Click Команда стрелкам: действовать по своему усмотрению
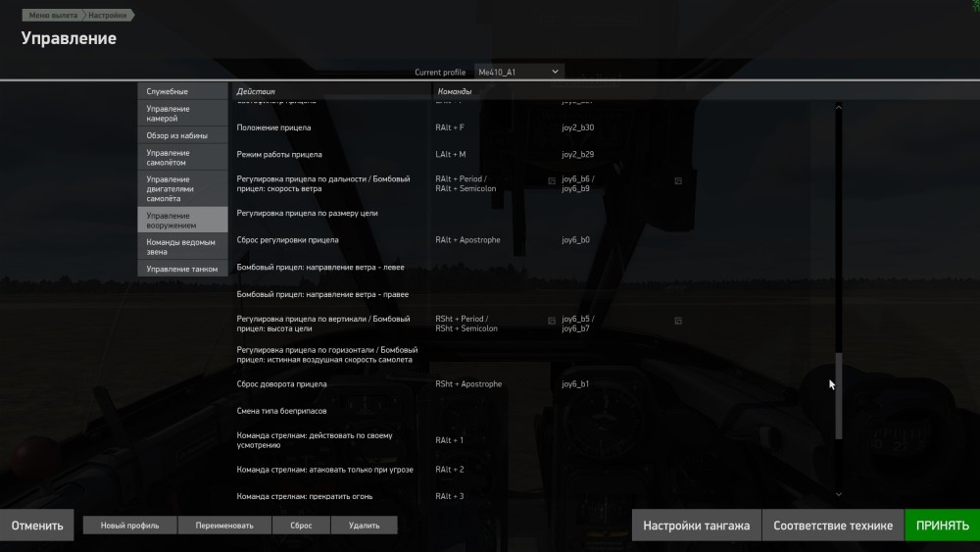980x552 pixels. (x=315, y=441)
